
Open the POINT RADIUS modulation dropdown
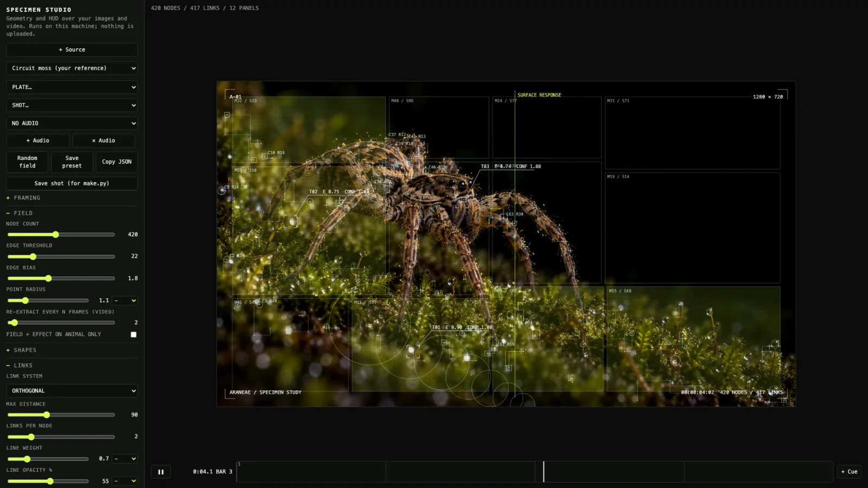click(125, 300)
